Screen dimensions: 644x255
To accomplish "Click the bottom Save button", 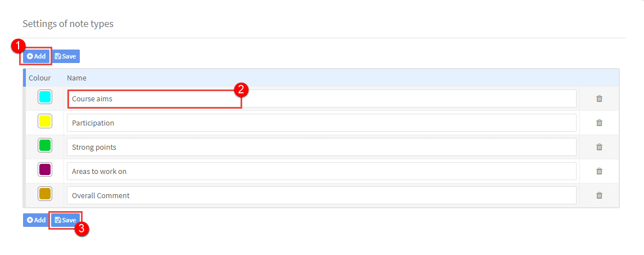I will pyautogui.click(x=66, y=220).
